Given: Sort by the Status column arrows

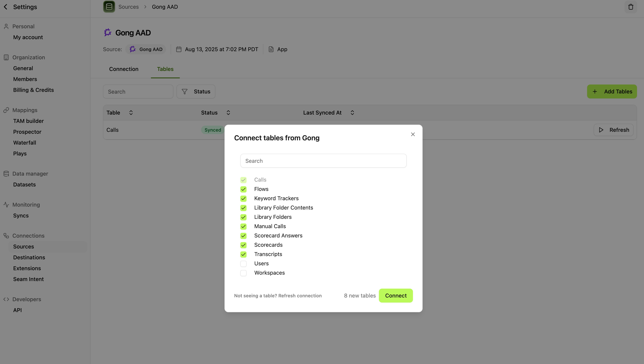Looking at the screenshot, I should pos(228,113).
